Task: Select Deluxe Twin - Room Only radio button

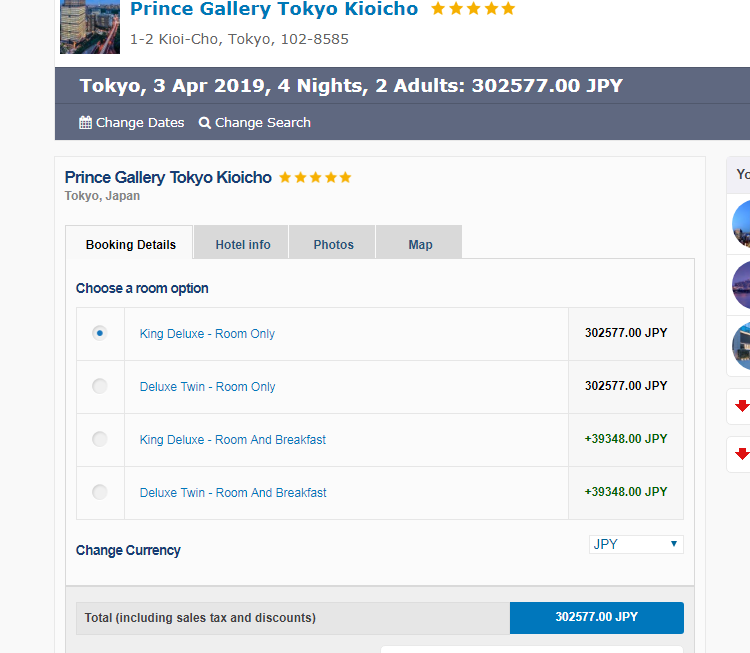Action: [x=99, y=386]
